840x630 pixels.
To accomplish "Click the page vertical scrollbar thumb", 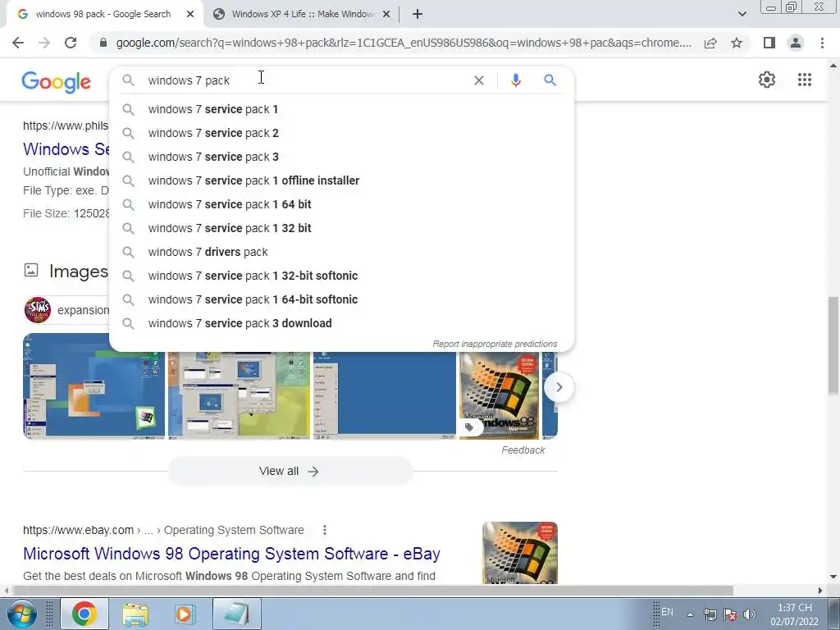I will pos(833,345).
